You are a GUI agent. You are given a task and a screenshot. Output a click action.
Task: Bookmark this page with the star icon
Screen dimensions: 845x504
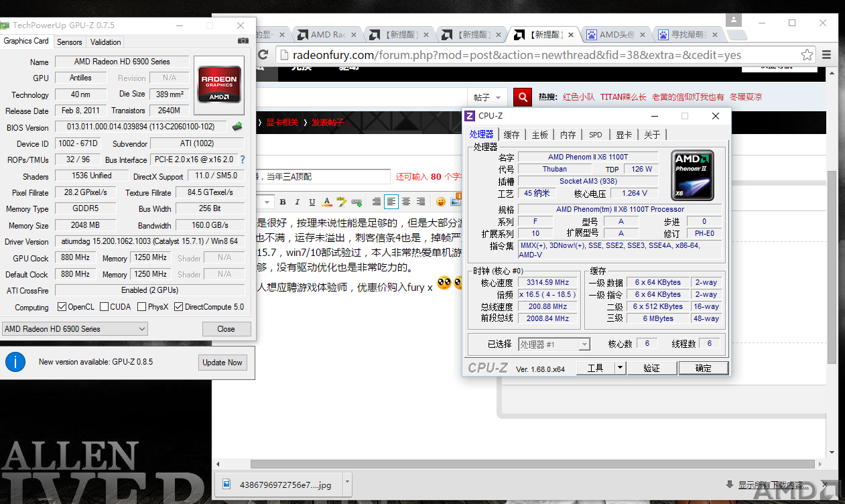tap(807, 55)
